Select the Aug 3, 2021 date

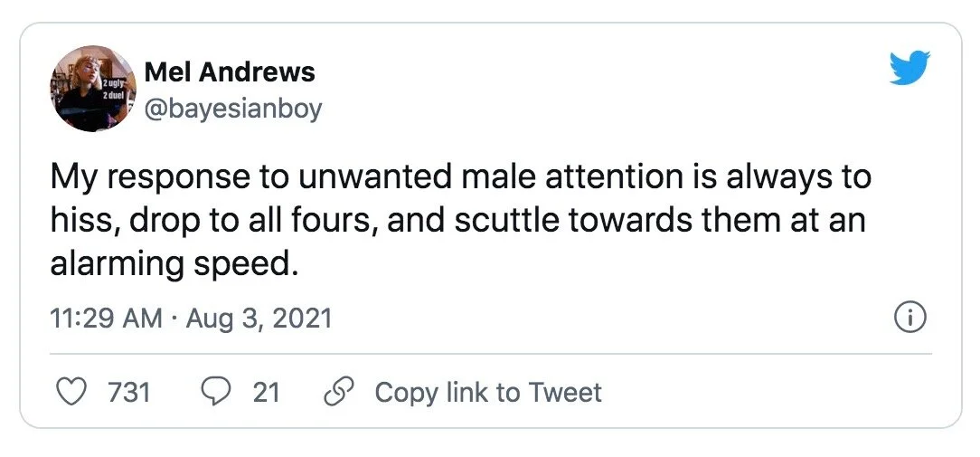click(x=259, y=319)
